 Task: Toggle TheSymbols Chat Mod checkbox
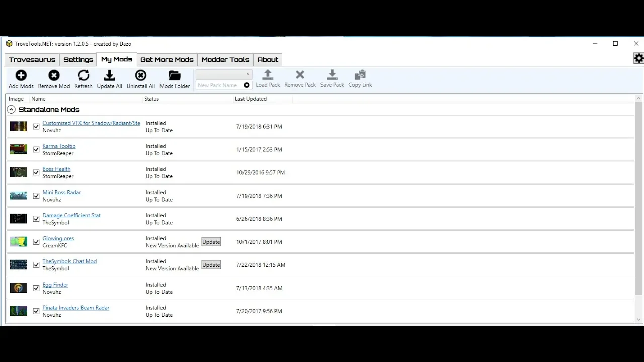(36, 265)
